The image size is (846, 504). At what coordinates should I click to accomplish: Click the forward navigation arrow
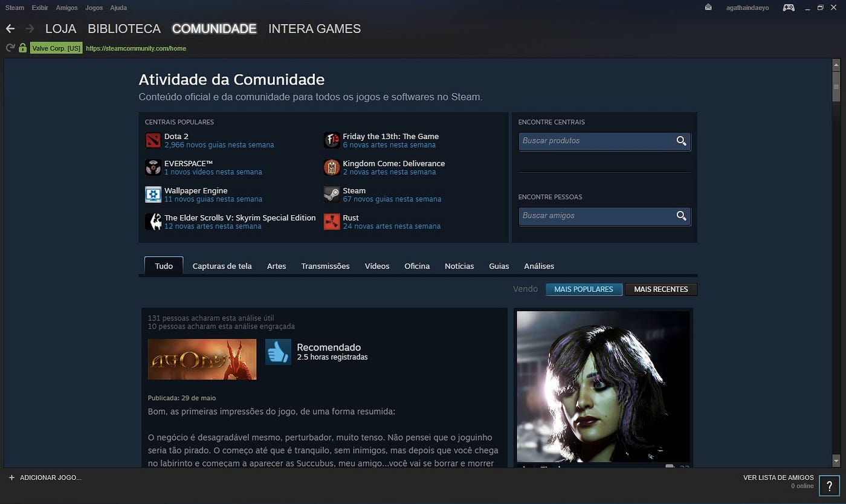(x=30, y=28)
